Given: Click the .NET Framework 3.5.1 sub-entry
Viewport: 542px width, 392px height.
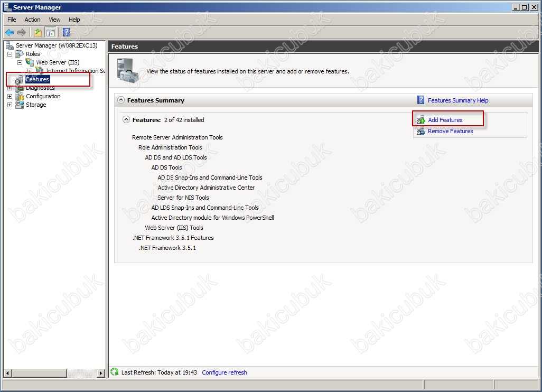Looking at the screenshot, I should [x=167, y=247].
